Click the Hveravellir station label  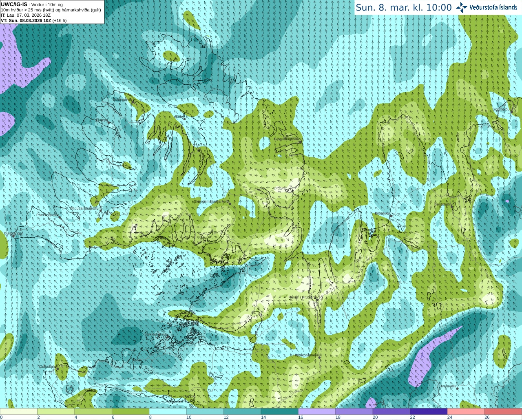448,386
